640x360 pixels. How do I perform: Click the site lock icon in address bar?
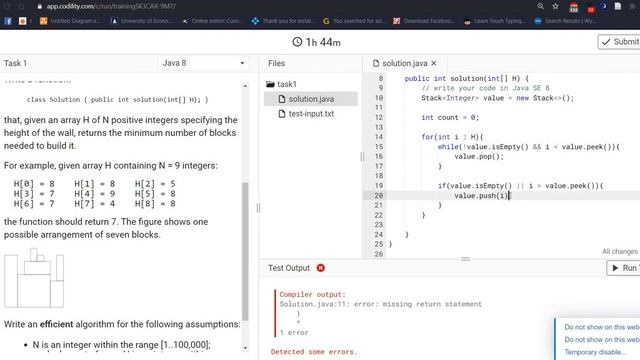(40, 7)
